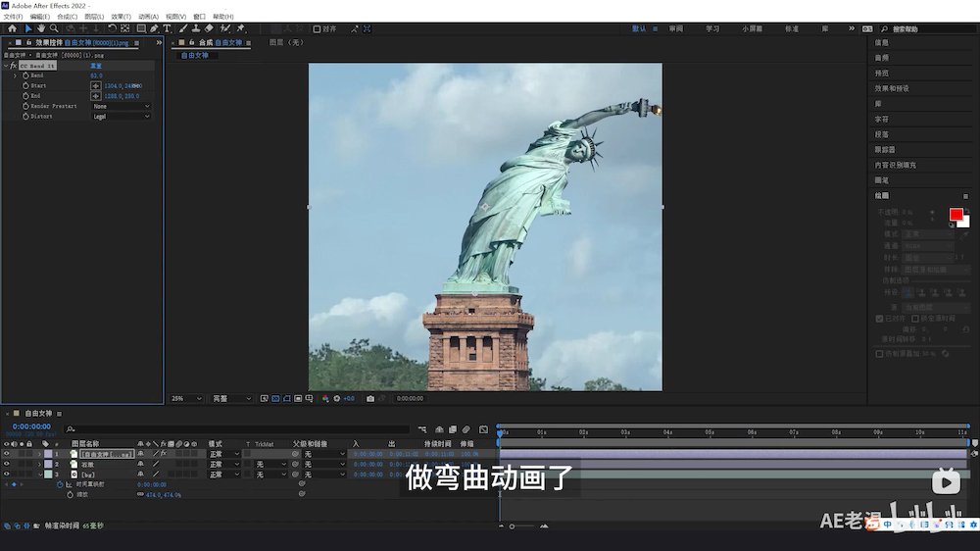Select the Puppet Pin tool
Image resolution: width=980 pixels, height=551 pixels.
coord(241,28)
